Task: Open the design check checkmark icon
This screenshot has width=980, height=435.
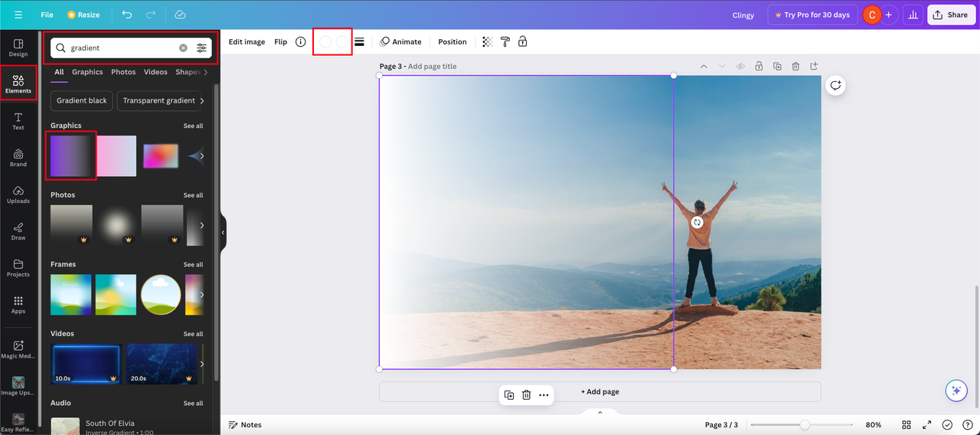Action: pos(947,425)
